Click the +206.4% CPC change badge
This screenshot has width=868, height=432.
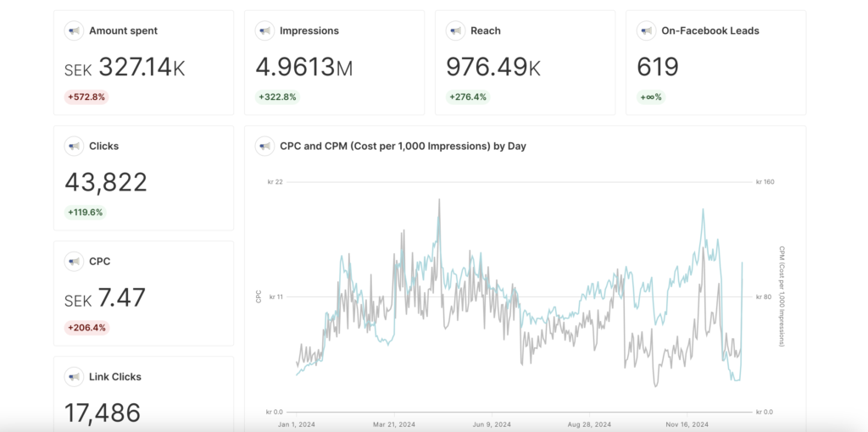tap(87, 328)
